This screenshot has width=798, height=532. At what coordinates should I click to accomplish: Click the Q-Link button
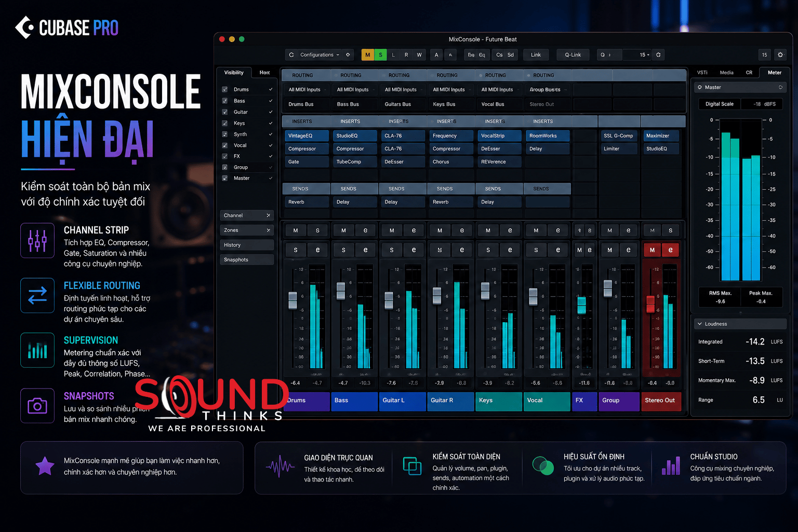click(573, 55)
